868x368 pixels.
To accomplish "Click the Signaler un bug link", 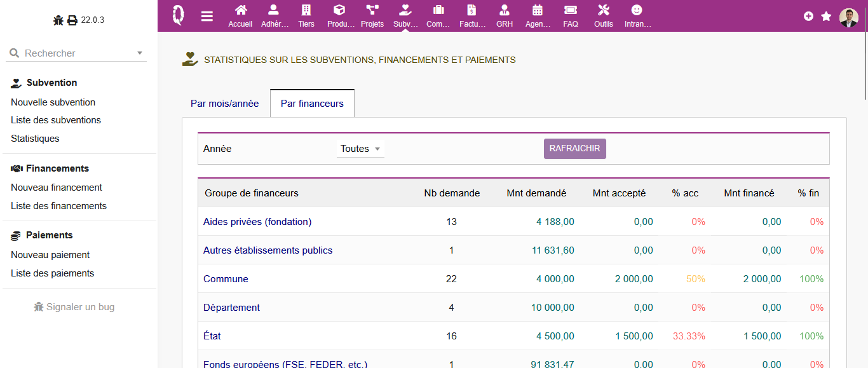I will pyautogui.click(x=74, y=307).
